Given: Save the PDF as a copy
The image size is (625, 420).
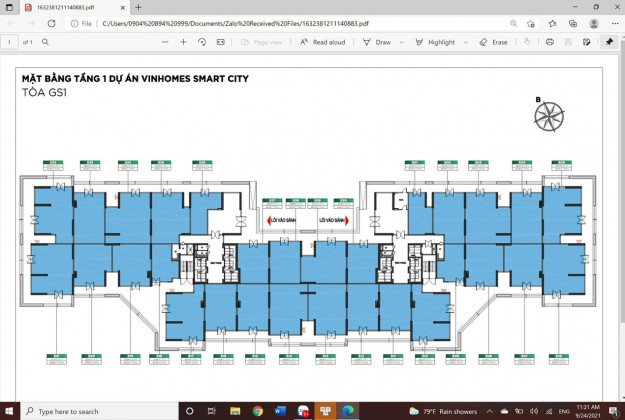Looking at the screenshot, I should point(586,42).
